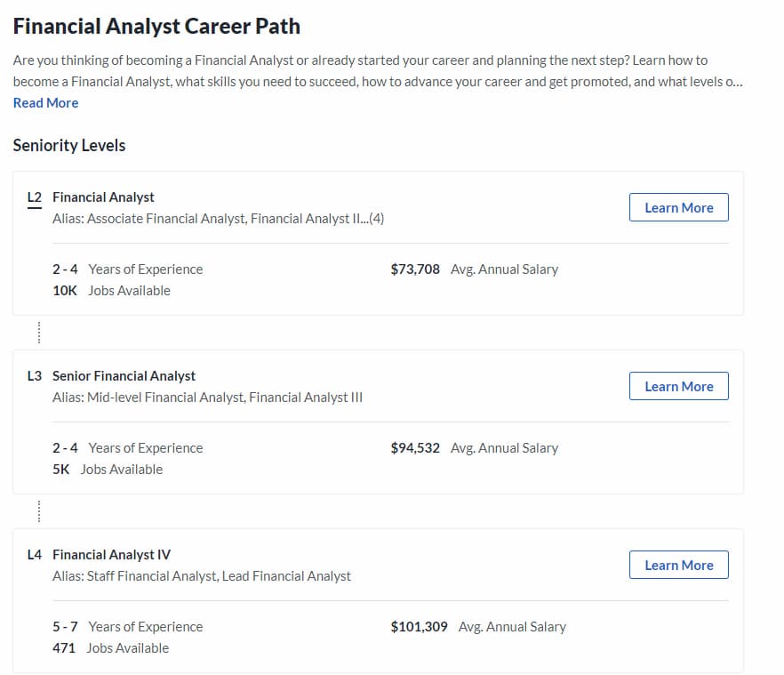
Task: Click the $101,309 average annual salary
Action: pyautogui.click(x=419, y=627)
